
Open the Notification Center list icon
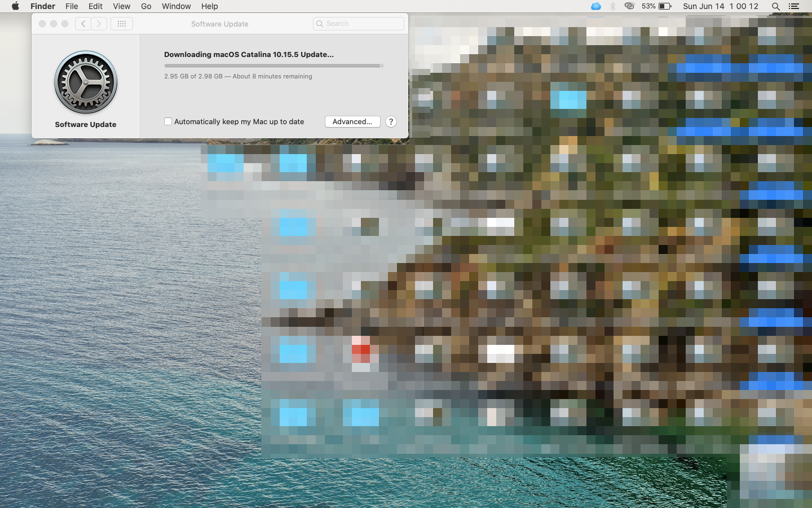point(793,6)
